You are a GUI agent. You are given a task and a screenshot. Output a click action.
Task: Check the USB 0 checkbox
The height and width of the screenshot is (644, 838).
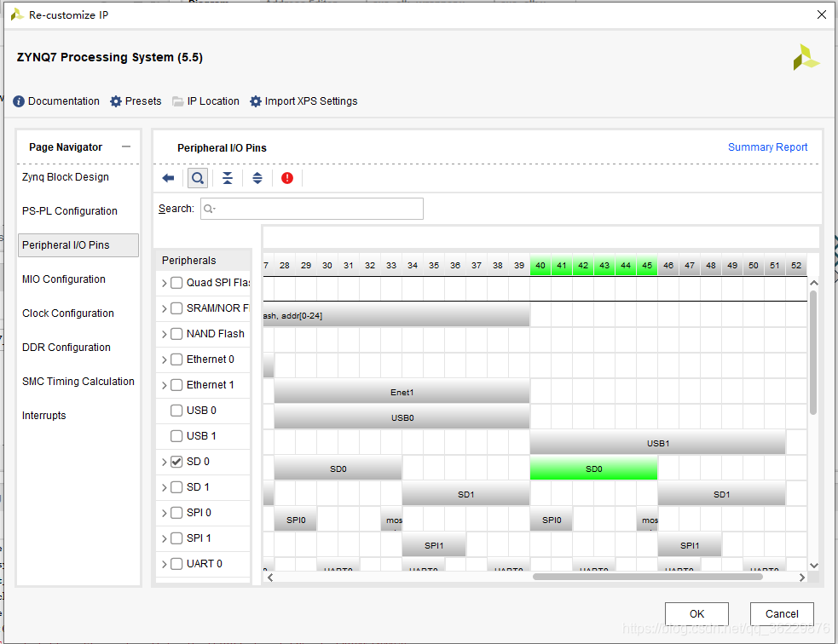pyautogui.click(x=176, y=411)
